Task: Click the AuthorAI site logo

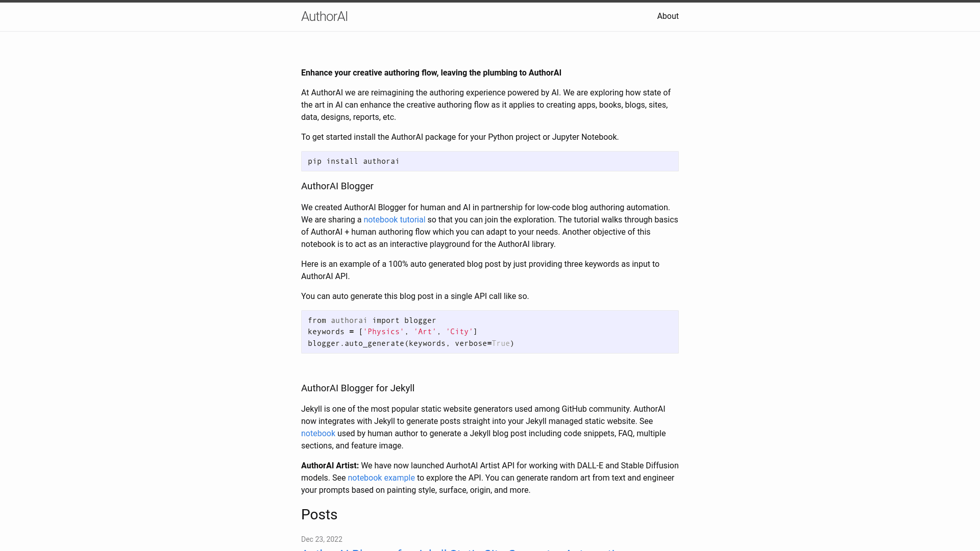Action: tap(324, 16)
